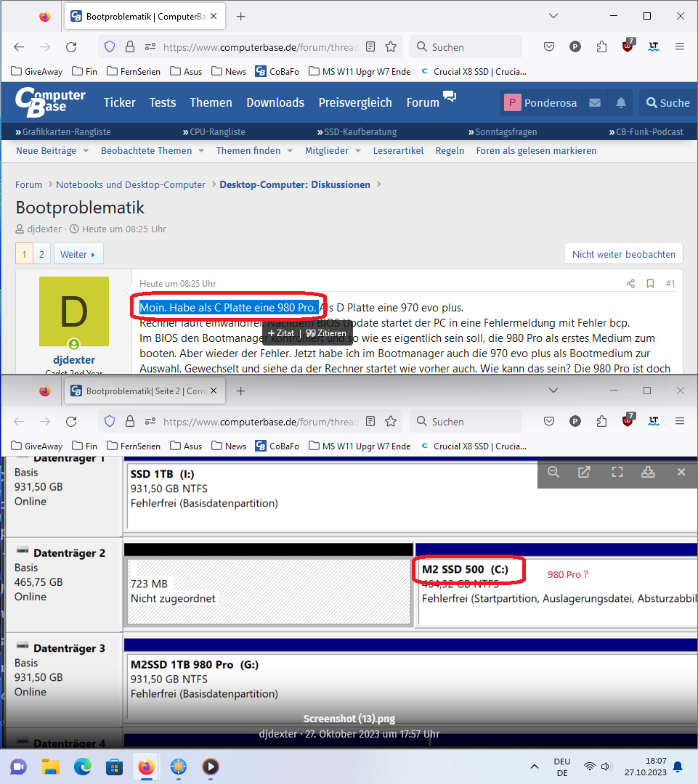Open Preisvergleich in ComputerBase navigation

click(x=355, y=102)
